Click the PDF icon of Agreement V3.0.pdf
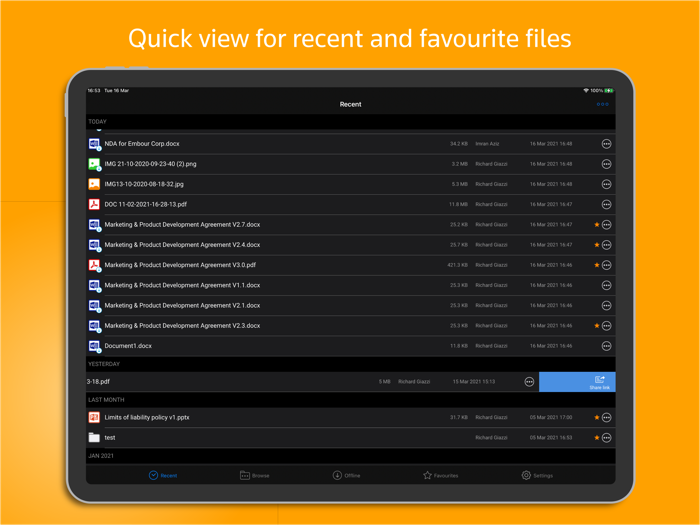This screenshot has width=700, height=525. point(94,265)
